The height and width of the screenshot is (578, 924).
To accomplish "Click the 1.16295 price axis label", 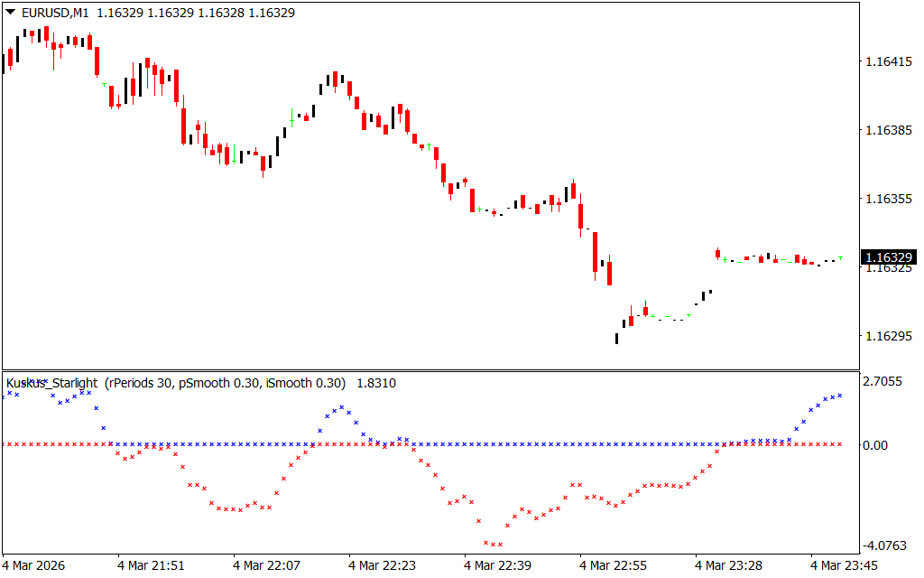I will point(888,336).
